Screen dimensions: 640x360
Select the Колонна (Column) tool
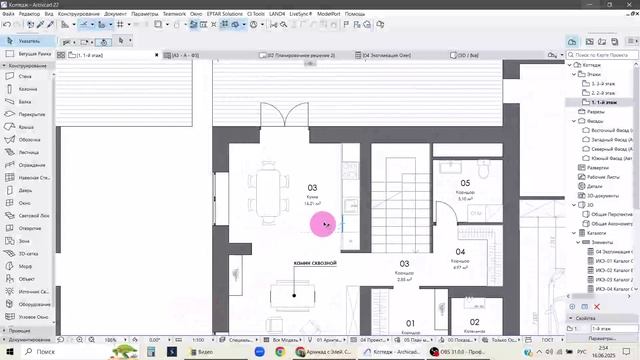[27, 89]
